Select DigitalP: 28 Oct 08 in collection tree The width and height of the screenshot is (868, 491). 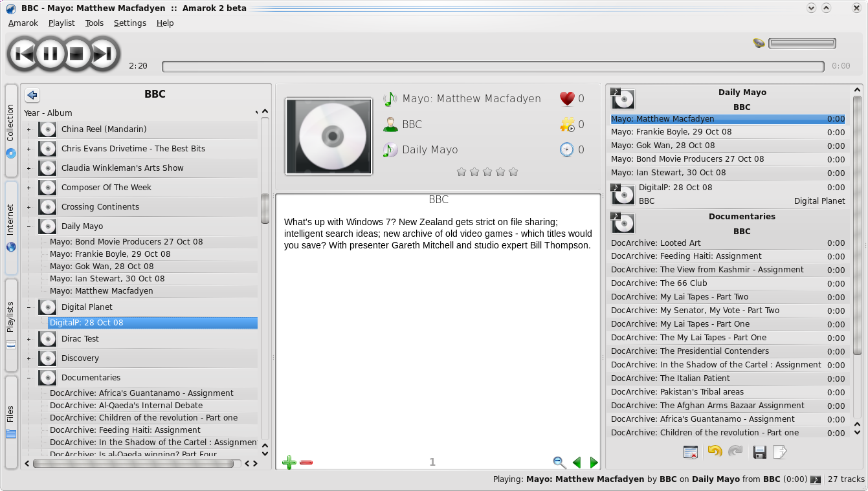pyautogui.click(x=153, y=323)
